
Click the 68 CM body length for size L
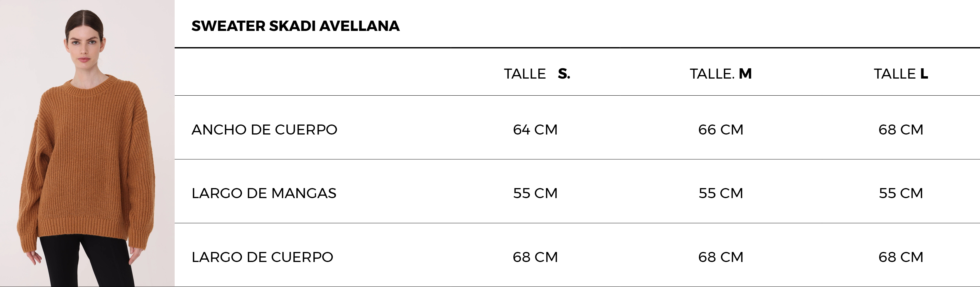901,257
